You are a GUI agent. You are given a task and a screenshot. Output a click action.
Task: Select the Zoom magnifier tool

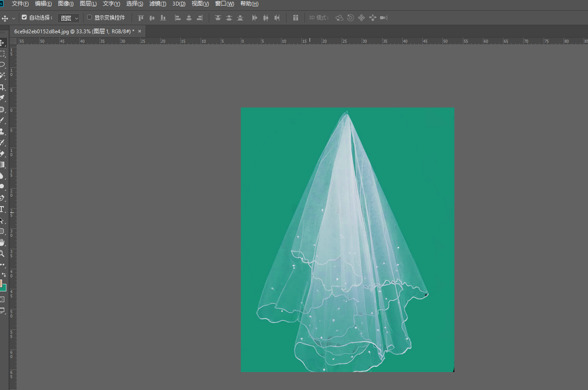tap(2, 253)
